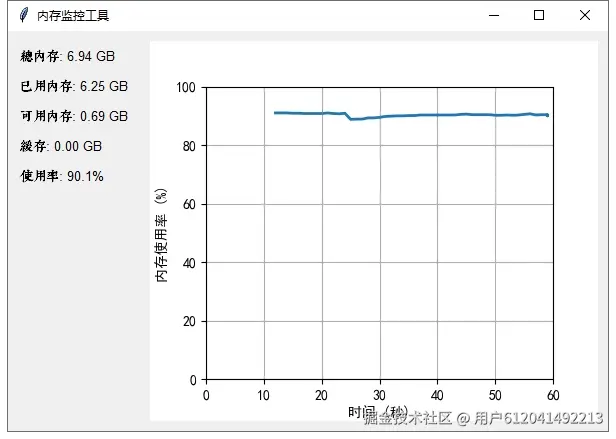Image resolution: width=616 pixels, height=439 pixels.
Task: Click the 100 tick on y-axis
Action: pyautogui.click(x=185, y=87)
